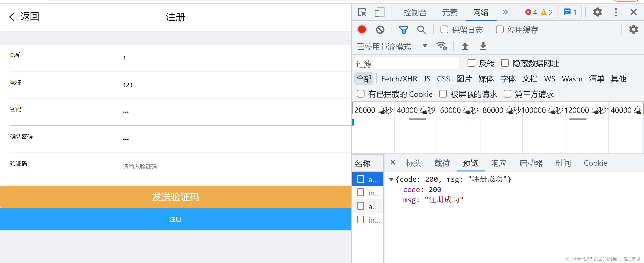644x263 pixels.
Task: Check the 反转 filter option
Action: (471, 63)
